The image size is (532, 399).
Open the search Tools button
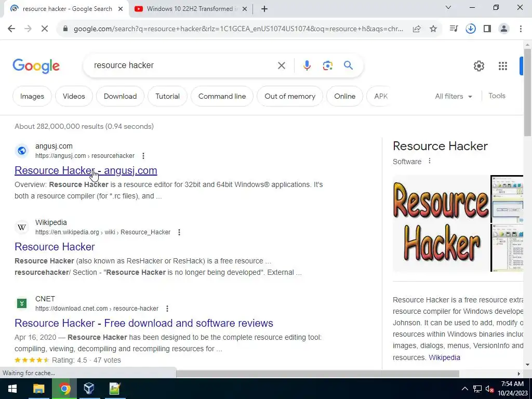click(x=497, y=96)
